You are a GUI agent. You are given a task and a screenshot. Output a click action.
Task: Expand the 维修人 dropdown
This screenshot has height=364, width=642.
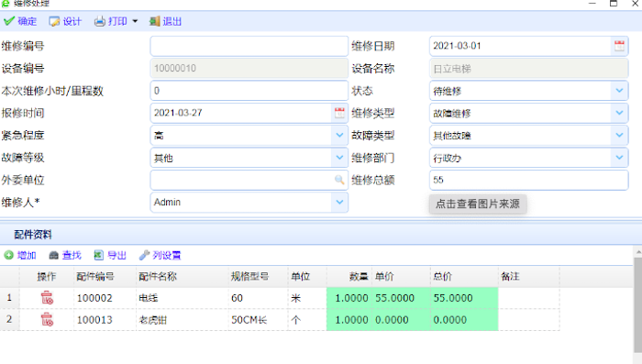pyautogui.click(x=339, y=203)
